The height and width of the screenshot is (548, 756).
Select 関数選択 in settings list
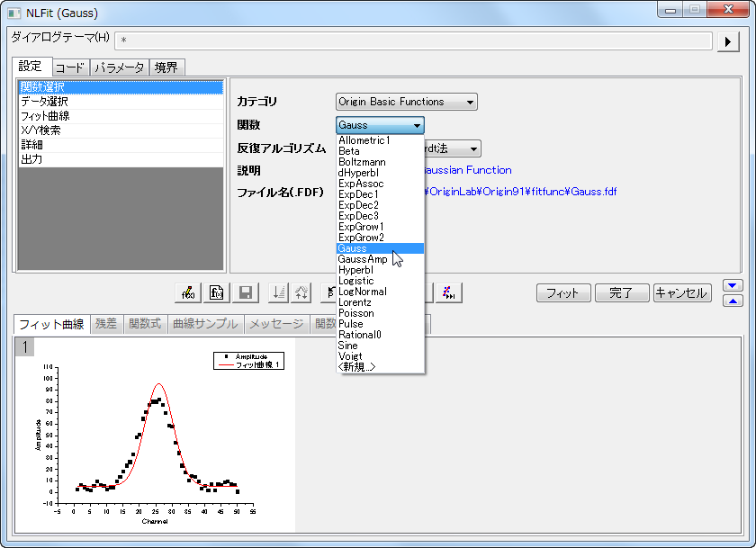[121, 87]
